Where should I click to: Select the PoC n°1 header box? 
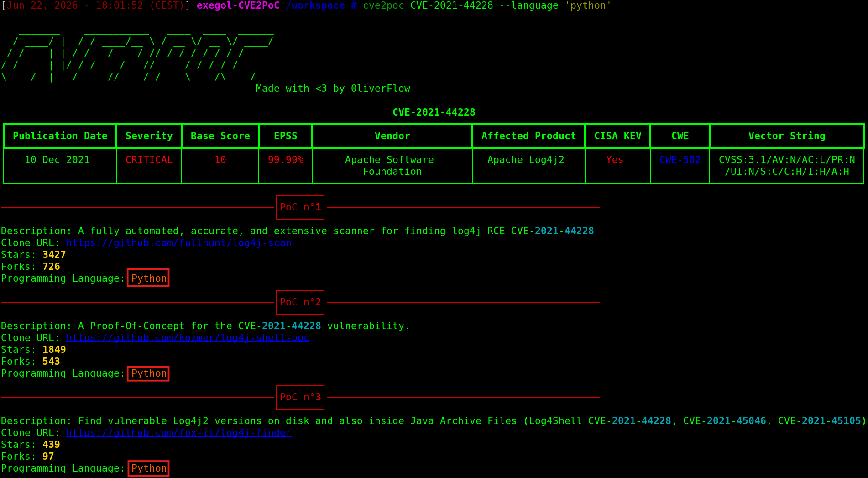300,207
